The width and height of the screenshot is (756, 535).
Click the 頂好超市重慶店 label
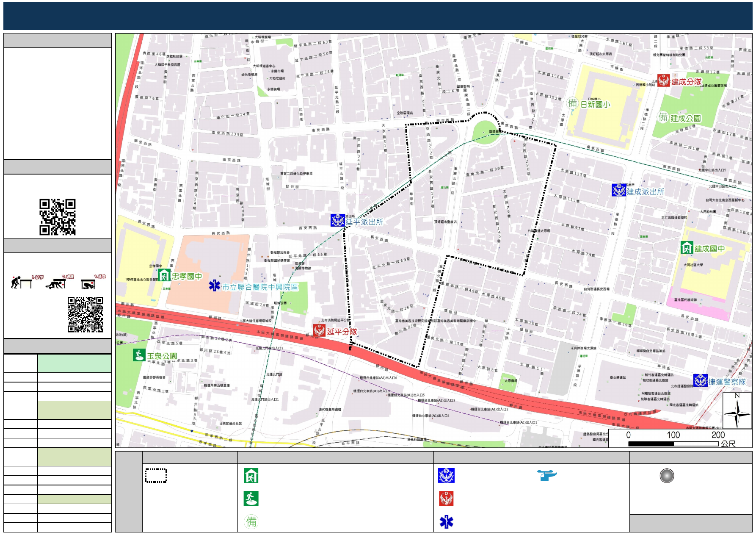pyautogui.click(x=445, y=222)
